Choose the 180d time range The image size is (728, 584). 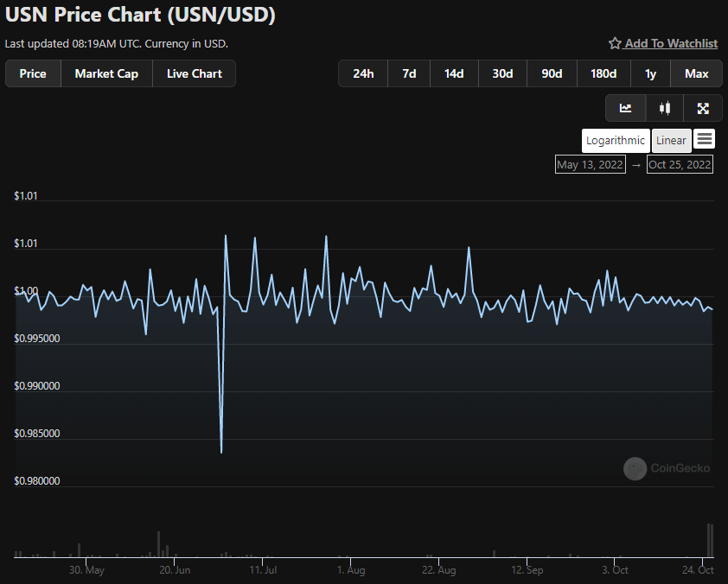(x=603, y=73)
